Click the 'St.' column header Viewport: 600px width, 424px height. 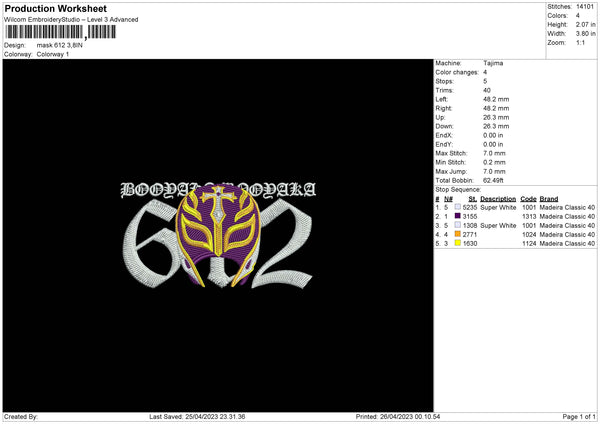tap(472, 199)
